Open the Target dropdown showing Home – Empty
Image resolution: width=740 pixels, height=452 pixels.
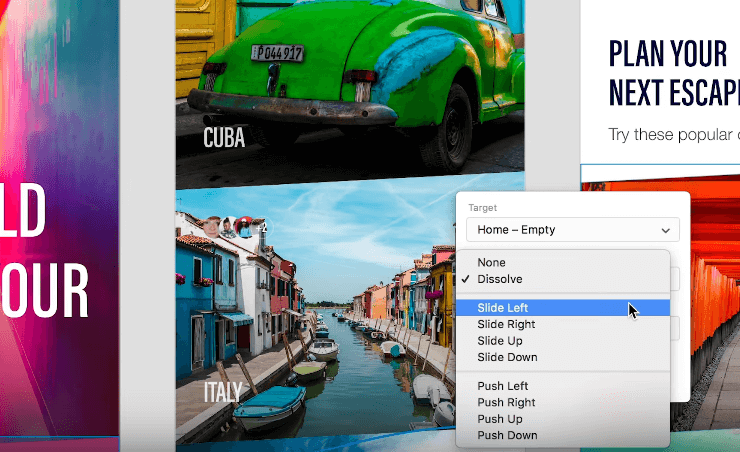click(x=572, y=230)
